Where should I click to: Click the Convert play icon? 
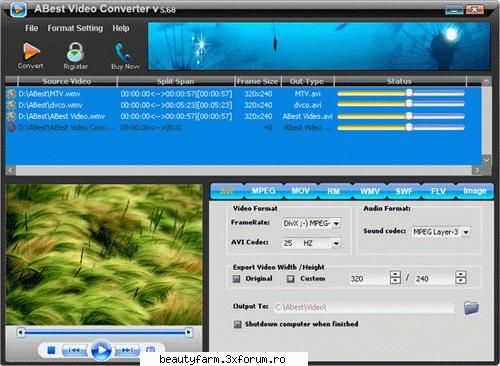pos(31,51)
